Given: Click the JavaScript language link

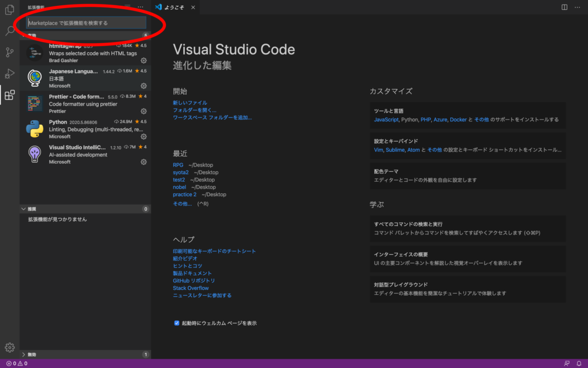Looking at the screenshot, I should tap(386, 120).
